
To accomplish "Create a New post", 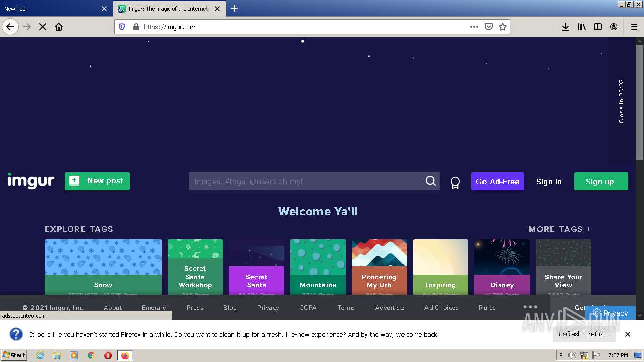I will pyautogui.click(x=97, y=181).
